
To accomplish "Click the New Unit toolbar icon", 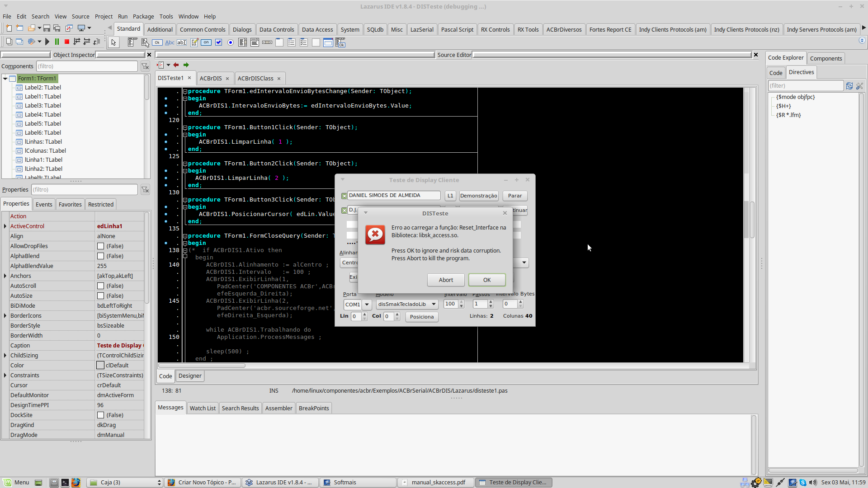I will tap(9, 28).
